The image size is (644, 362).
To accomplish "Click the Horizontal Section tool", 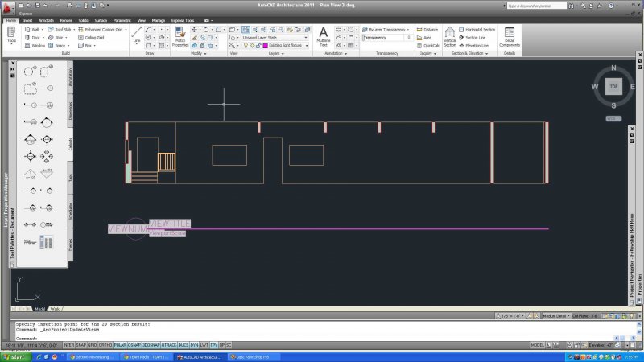I will tap(477, 30).
